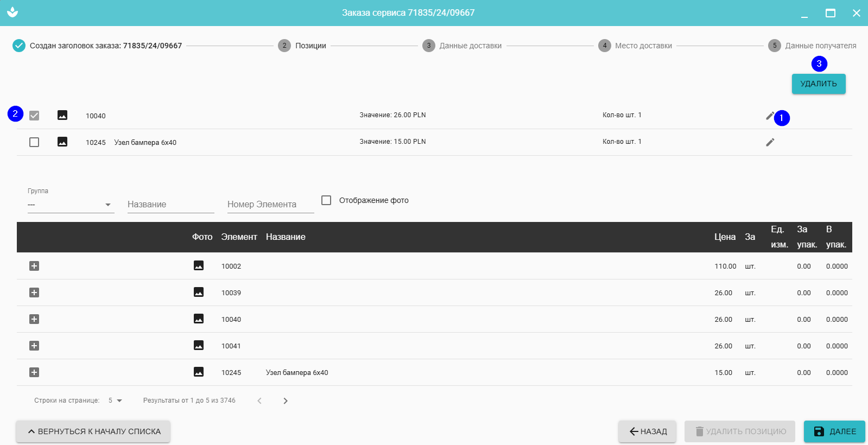Go to step 4 Место доставки
This screenshot has width=868, height=445.
[636, 46]
